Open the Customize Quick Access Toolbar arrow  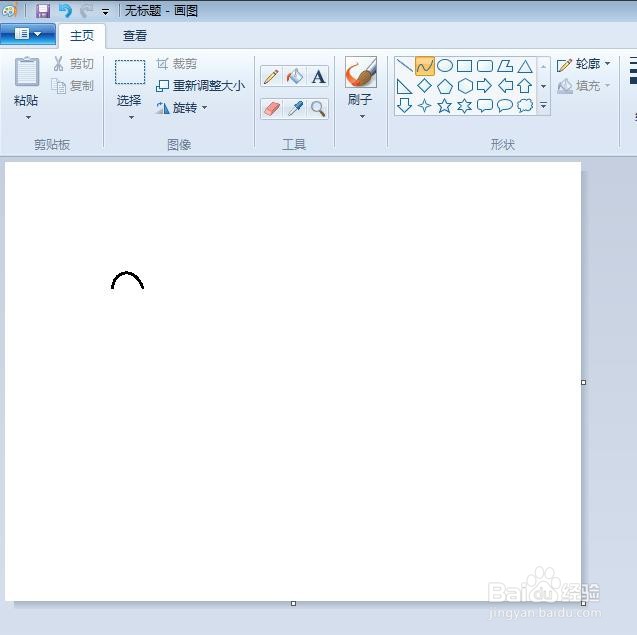coord(106,12)
